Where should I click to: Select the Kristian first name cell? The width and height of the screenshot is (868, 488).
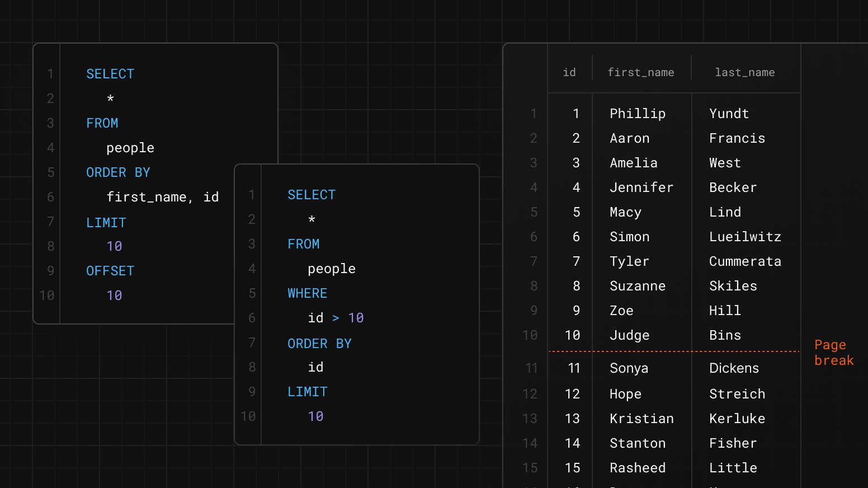point(641,419)
